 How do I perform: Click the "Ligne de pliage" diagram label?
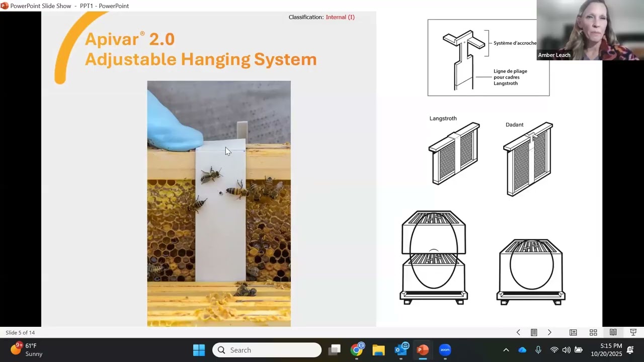[x=510, y=77]
